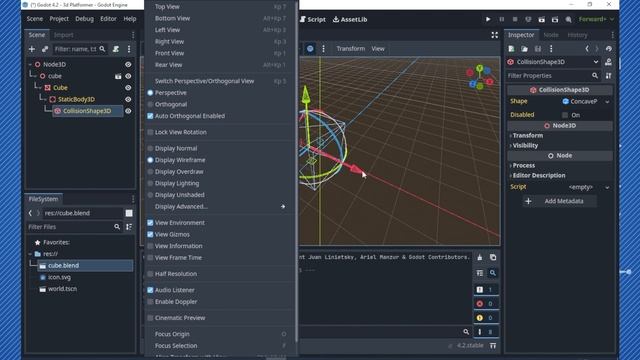Open Scene dock extra options menu
The image size is (640, 360).
pyautogui.click(x=129, y=49)
